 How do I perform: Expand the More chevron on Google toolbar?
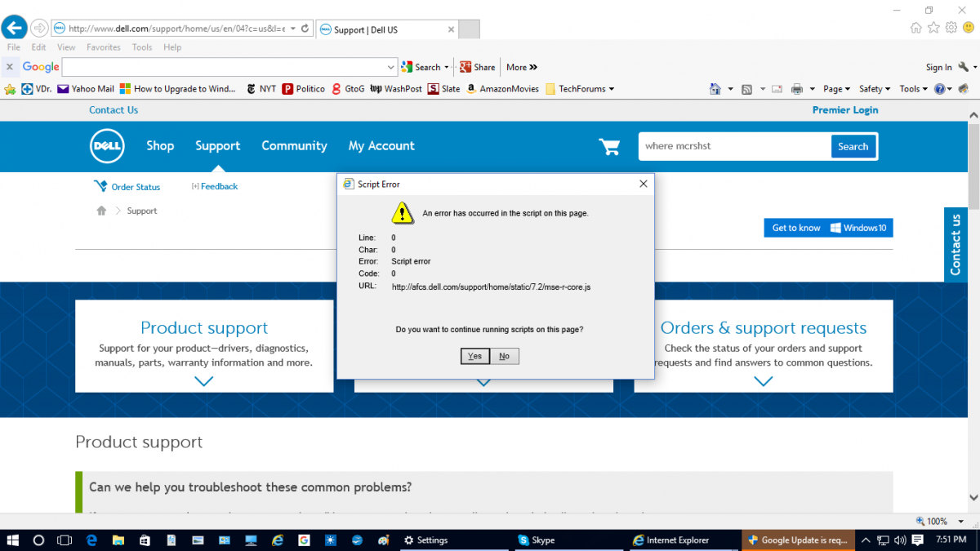click(522, 67)
